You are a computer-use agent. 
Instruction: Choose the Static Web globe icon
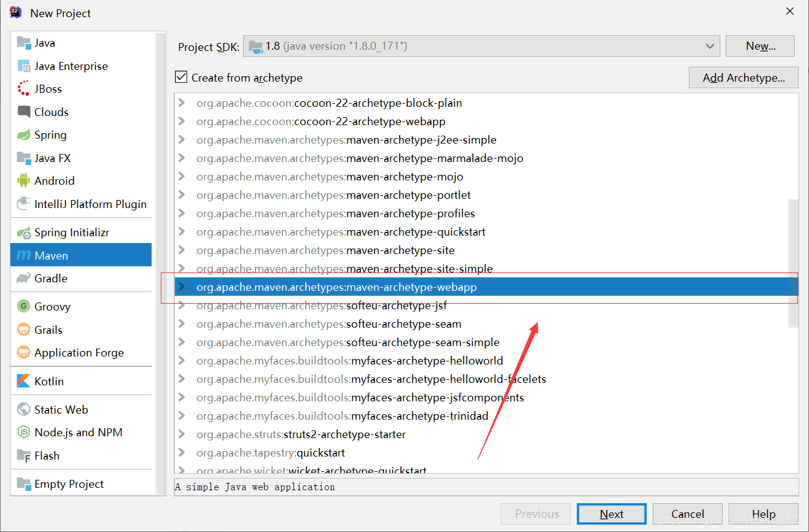point(24,409)
